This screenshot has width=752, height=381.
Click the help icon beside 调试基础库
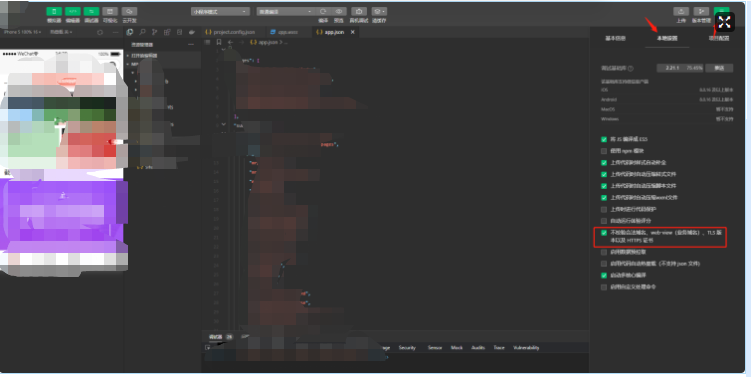[x=631, y=69]
